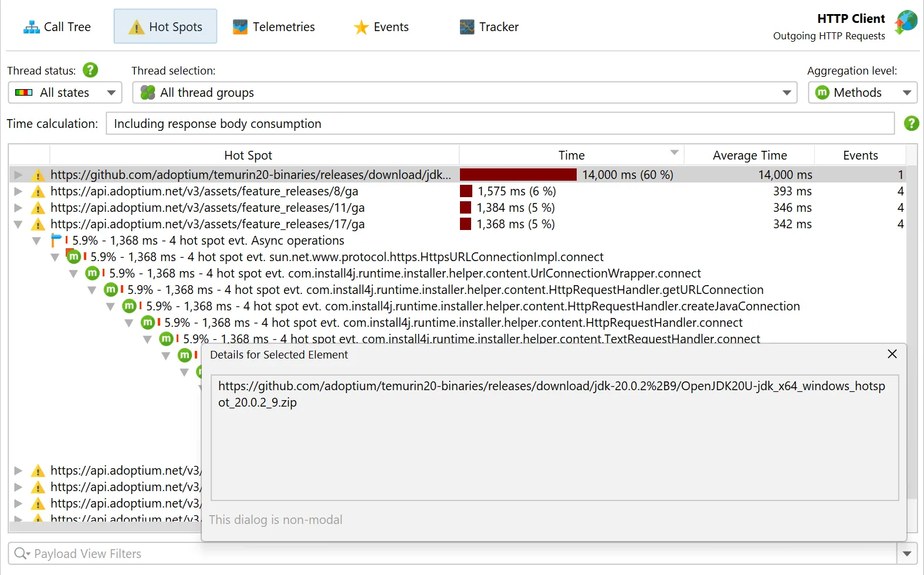Close the Details for Selected Element dialog
This screenshot has width=924, height=575.
click(892, 354)
